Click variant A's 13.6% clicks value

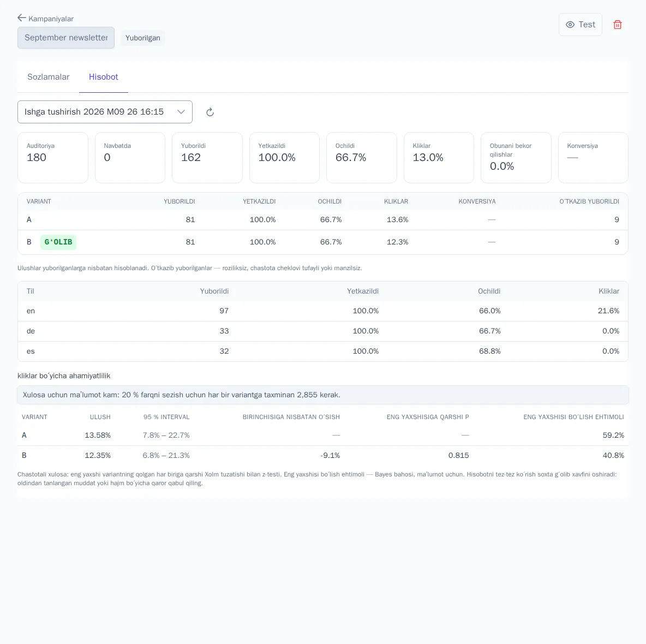point(397,219)
